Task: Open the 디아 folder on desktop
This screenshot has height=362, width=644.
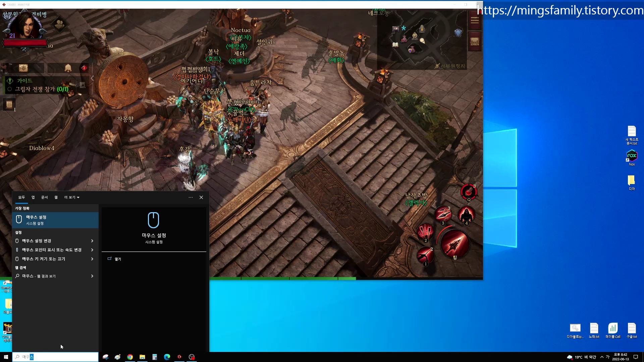Action: [632, 183]
